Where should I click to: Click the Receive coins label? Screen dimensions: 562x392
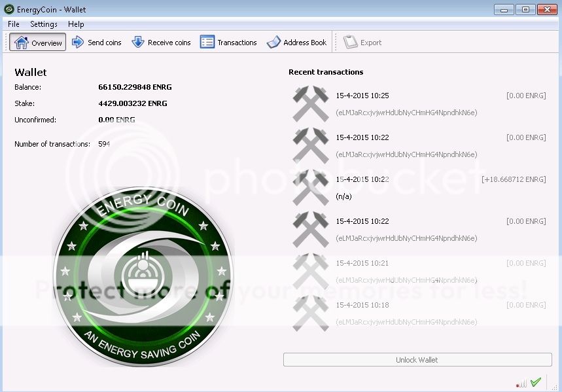[169, 43]
